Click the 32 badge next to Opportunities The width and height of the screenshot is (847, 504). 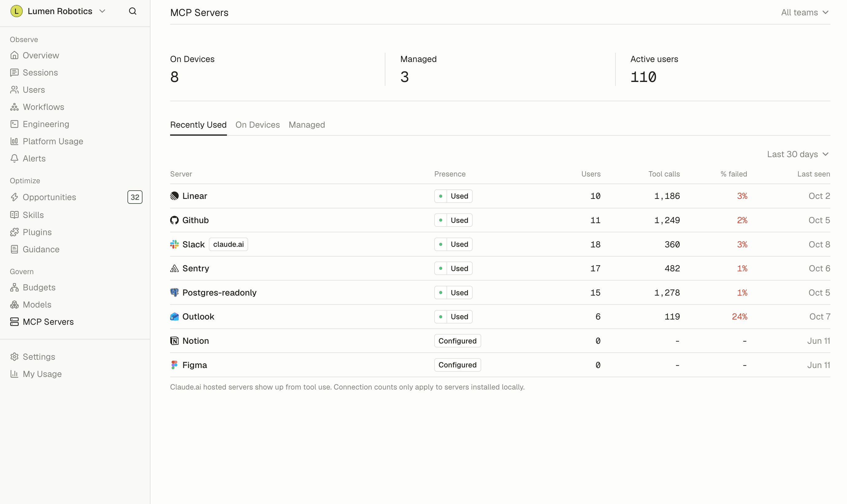(x=135, y=197)
